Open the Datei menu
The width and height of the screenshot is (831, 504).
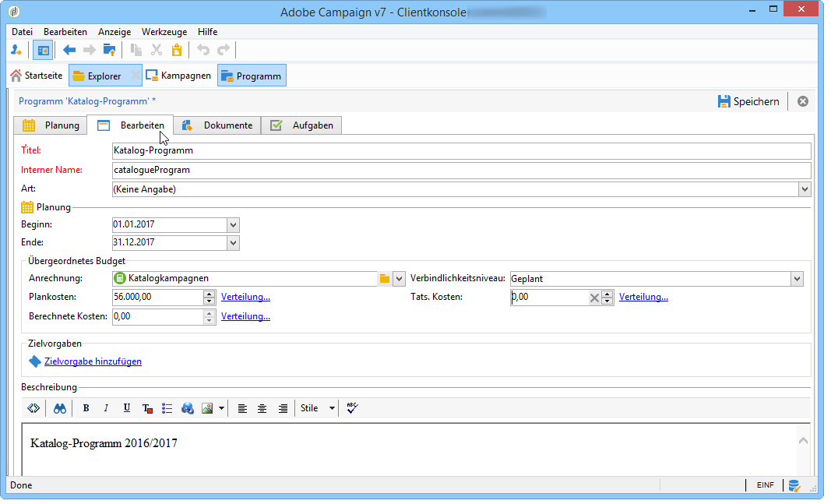(23, 33)
